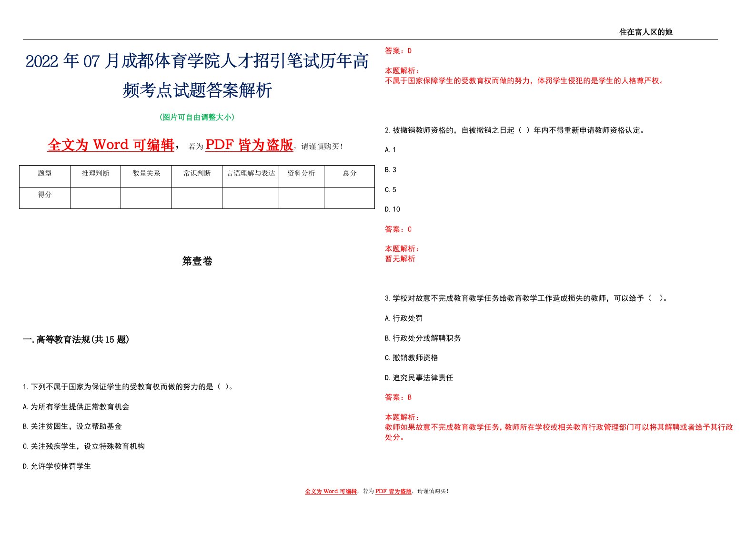Click the red answer text 答案：C
756x534 pixels.
pos(398,229)
